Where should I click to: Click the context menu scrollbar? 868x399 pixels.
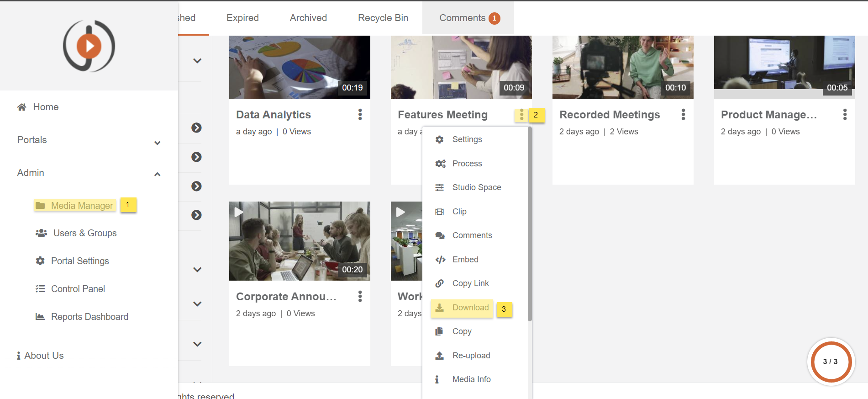530,224
